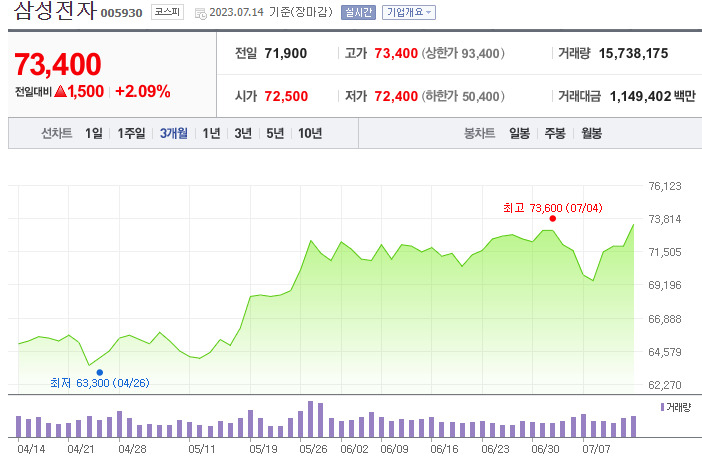This screenshot has height=468, width=702.
Task: Switch to 주봉 weekly candle chart
Action: coord(555,133)
